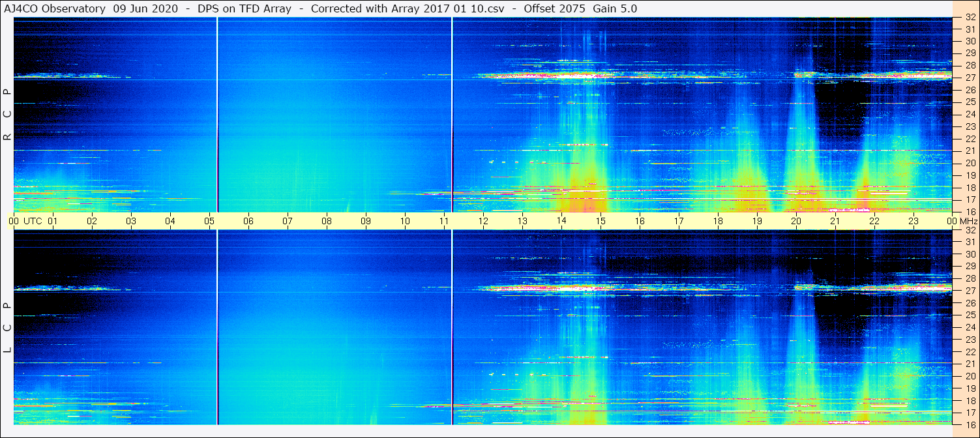The height and width of the screenshot is (438, 980).
Task: Click the 27 MHz tick in RCP panel
Action: coord(970,78)
